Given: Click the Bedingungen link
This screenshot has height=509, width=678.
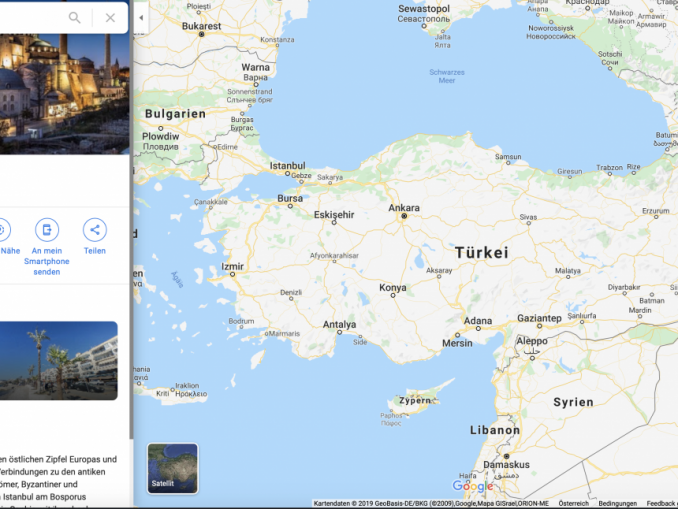Looking at the screenshot, I should coord(617,503).
